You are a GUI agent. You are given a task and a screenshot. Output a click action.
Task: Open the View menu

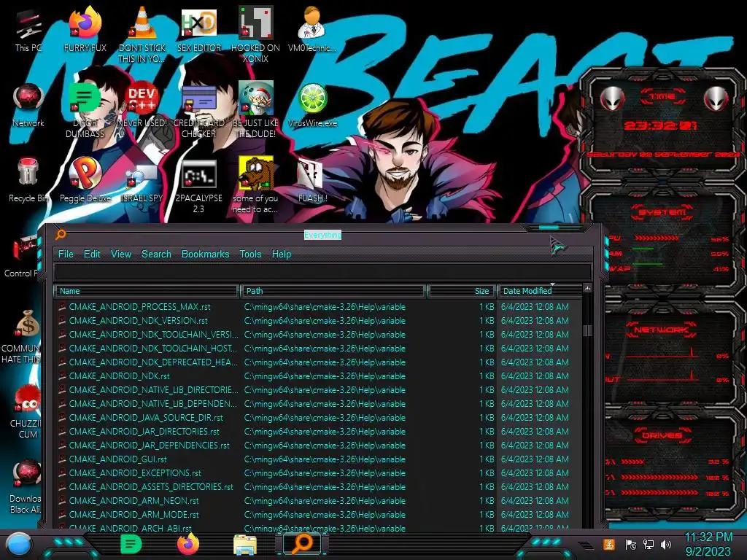121,254
